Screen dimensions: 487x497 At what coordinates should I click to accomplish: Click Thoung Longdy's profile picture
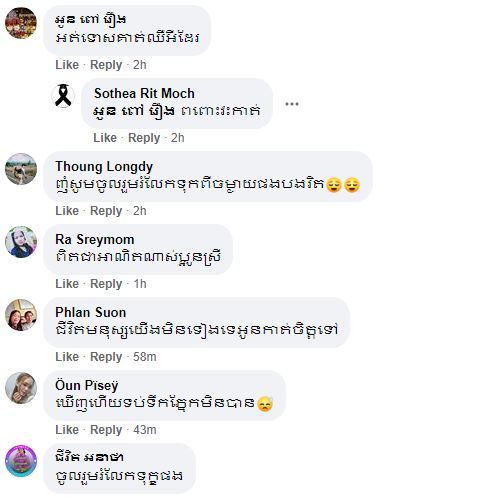[x=21, y=169]
